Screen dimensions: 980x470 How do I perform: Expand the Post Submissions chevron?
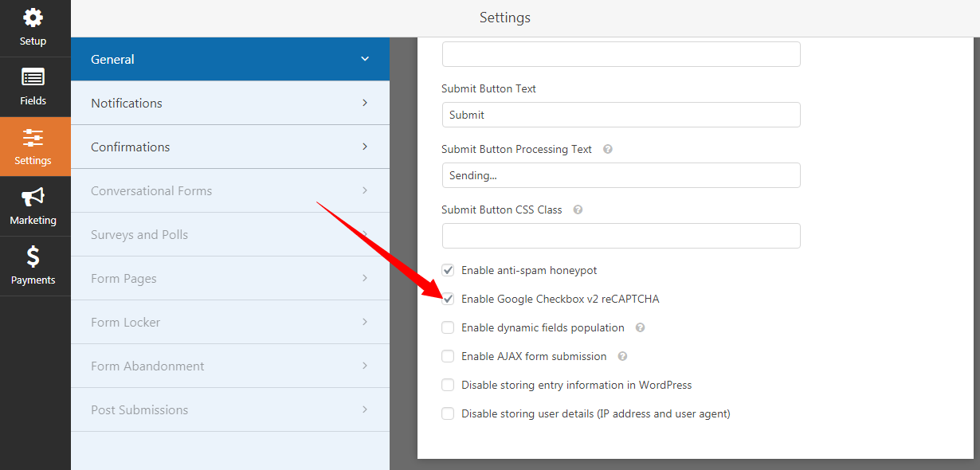[365, 409]
